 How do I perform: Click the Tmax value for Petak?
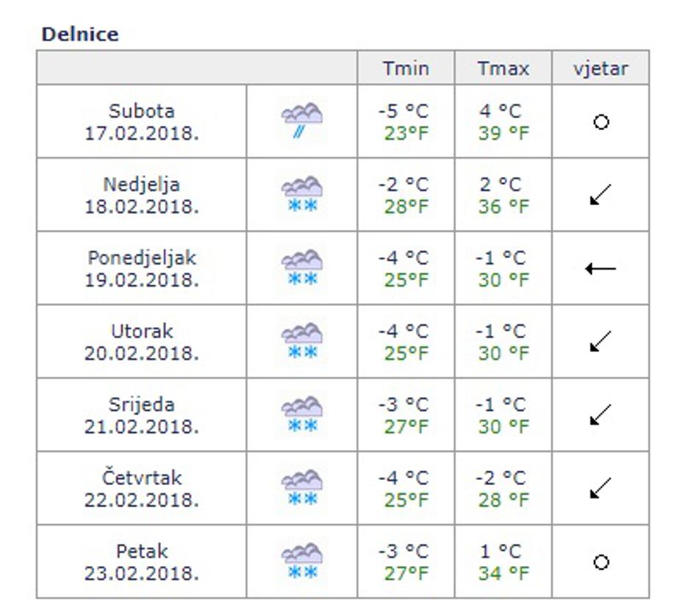point(503,562)
